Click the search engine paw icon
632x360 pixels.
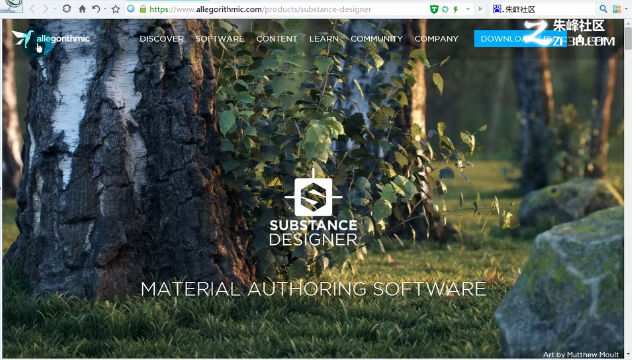(497, 9)
